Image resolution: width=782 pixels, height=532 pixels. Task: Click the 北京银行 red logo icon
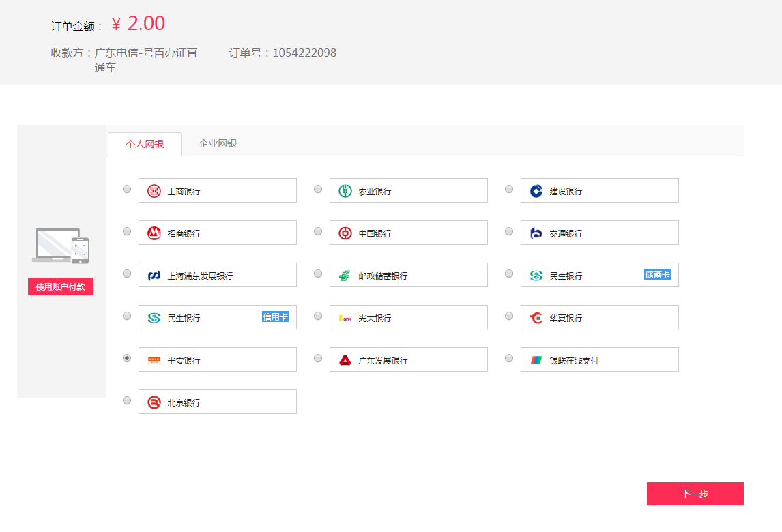coord(154,402)
